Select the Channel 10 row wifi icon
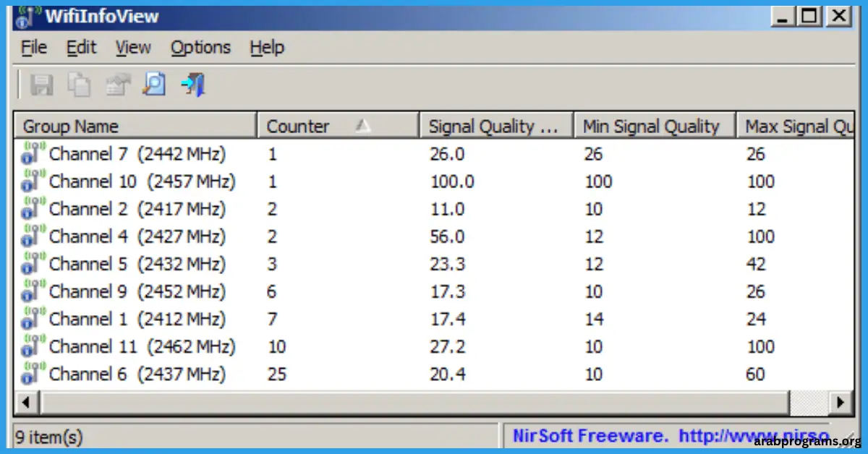This screenshot has width=868, height=454. coord(33,182)
